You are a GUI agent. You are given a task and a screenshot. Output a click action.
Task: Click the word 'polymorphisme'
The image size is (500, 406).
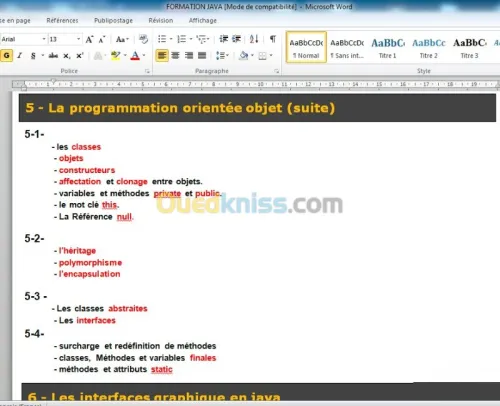pos(90,263)
